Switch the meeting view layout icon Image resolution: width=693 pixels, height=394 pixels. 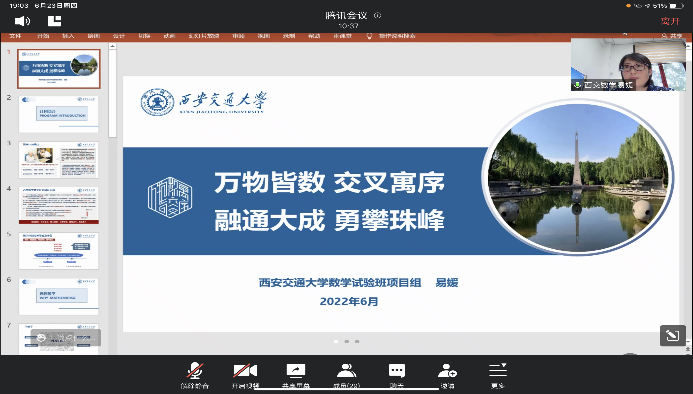coord(54,21)
